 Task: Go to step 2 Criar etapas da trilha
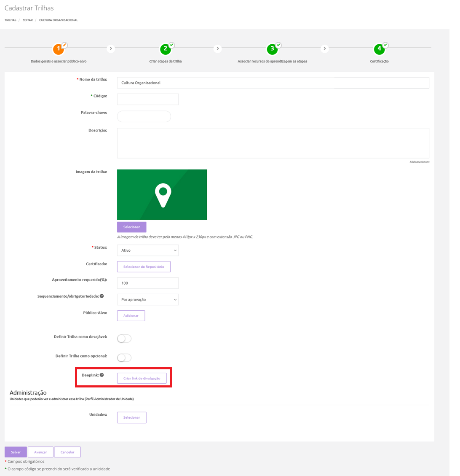point(166,49)
